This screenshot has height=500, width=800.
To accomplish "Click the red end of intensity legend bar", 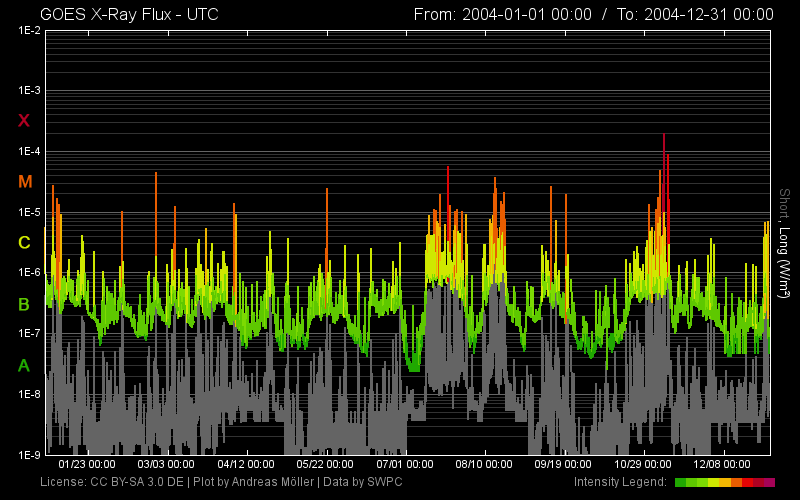I will coord(768,482).
